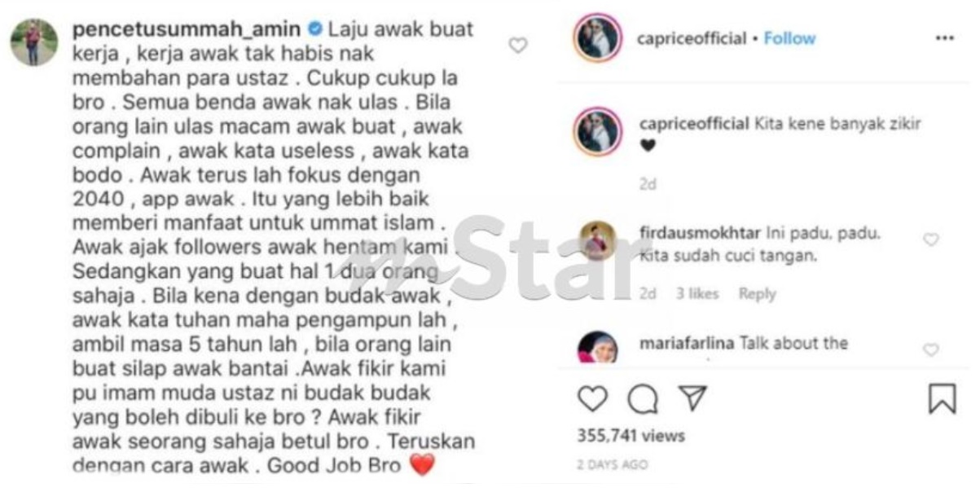The image size is (980, 501).
Task: Open the three-dot more options menu
Action: click(x=944, y=38)
